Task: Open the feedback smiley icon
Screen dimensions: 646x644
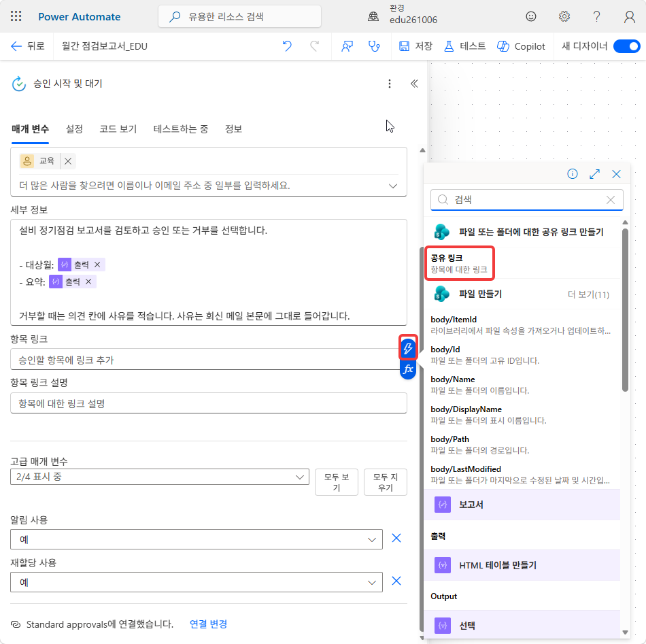Action: pyautogui.click(x=530, y=16)
